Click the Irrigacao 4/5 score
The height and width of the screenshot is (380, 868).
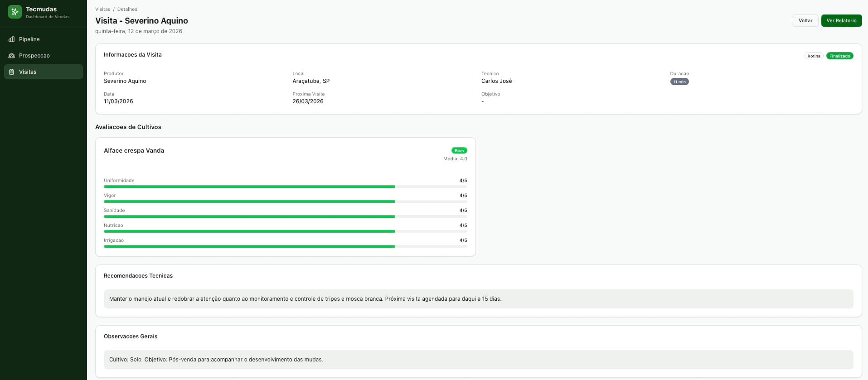tap(463, 241)
